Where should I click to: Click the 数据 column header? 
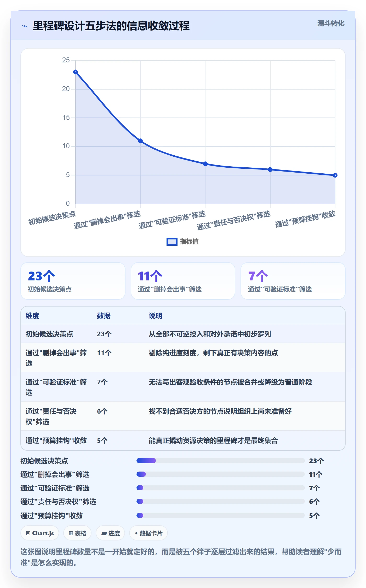point(104,316)
